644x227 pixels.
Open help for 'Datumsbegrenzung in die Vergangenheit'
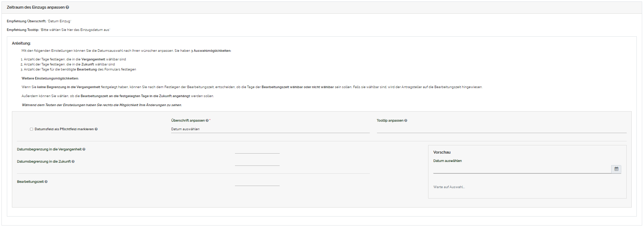coord(84,149)
